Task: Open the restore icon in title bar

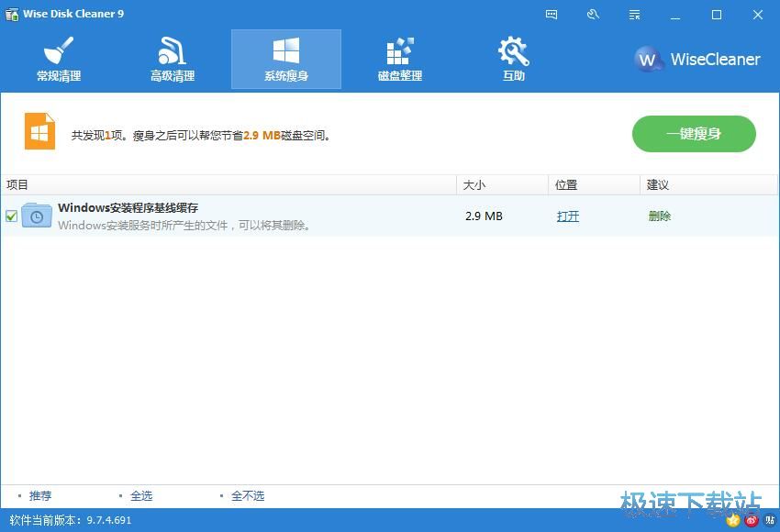Action: coord(593,15)
